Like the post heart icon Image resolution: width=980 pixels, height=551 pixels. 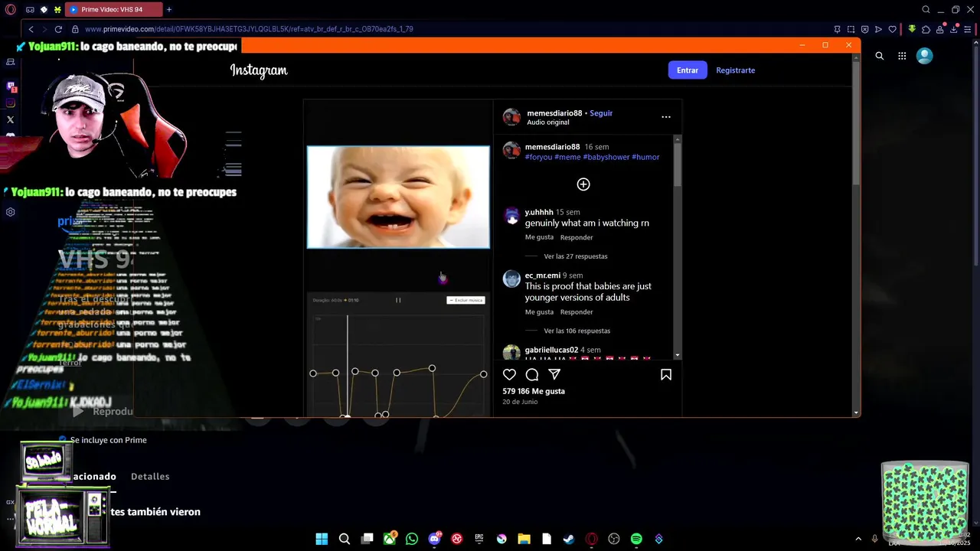(509, 374)
